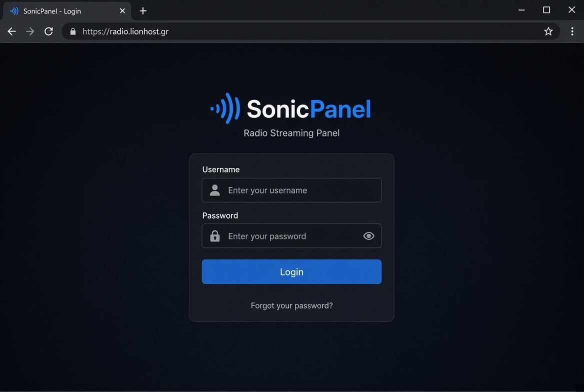
Task: Open the browser three-dot menu
Action: tap(572, 31)
